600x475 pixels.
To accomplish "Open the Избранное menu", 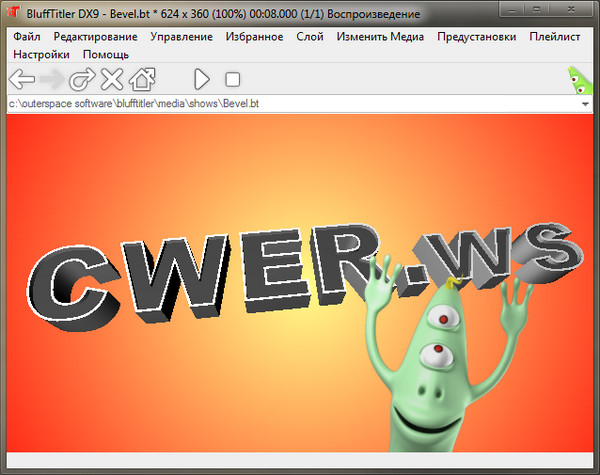I will pyautogui.click(x=254, y=37).
